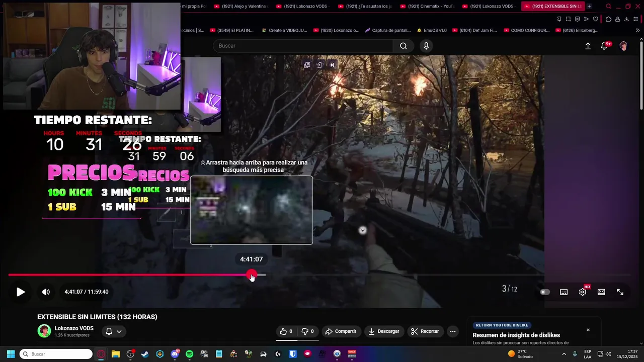This screenshot has width=644, height=362.
Task: Click the unplayed part of the progress bar
Action: coord(448,275)
